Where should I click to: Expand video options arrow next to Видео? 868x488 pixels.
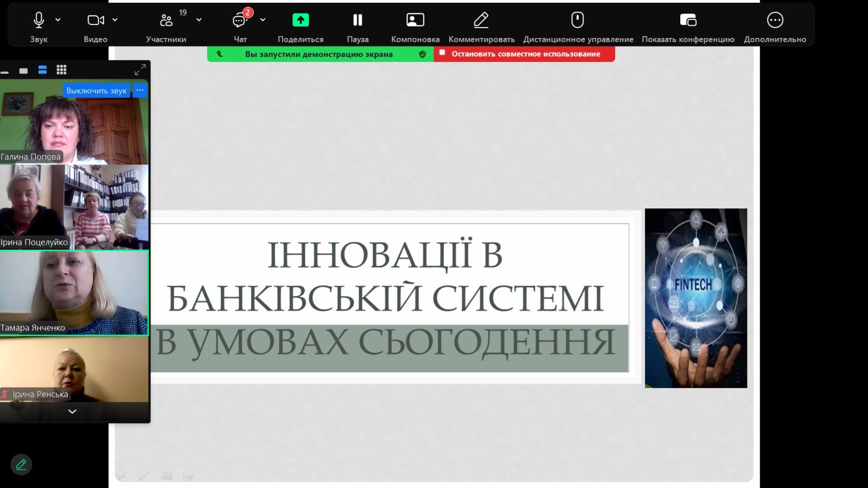pos(115,20)
